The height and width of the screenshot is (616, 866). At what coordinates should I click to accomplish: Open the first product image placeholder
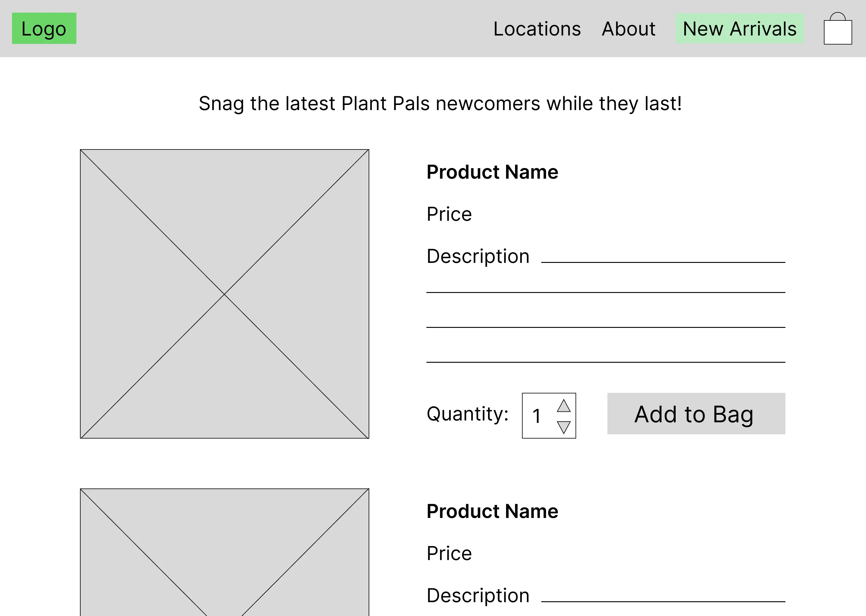coord(224,294)
